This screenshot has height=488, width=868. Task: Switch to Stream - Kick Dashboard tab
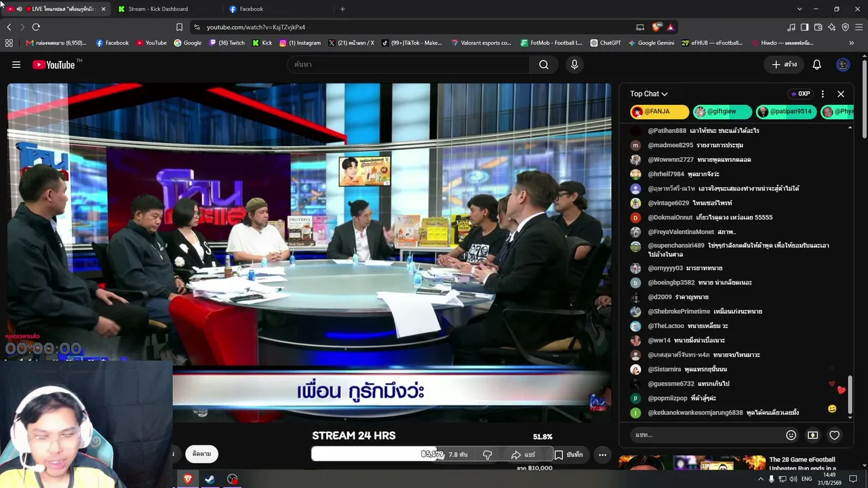pyautogui.click(x=167, y=9)
